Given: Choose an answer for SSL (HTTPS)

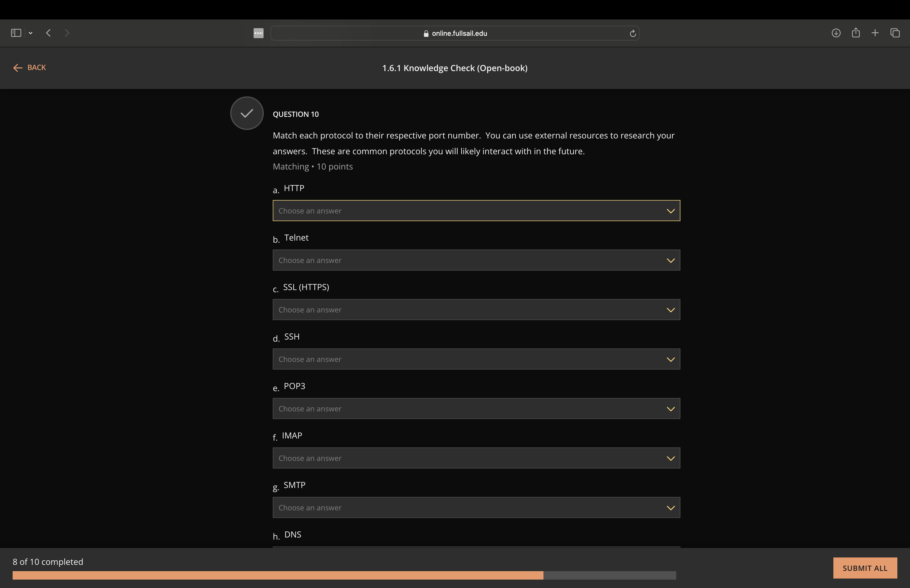Looking at the screenshot, I should point(476,309).
